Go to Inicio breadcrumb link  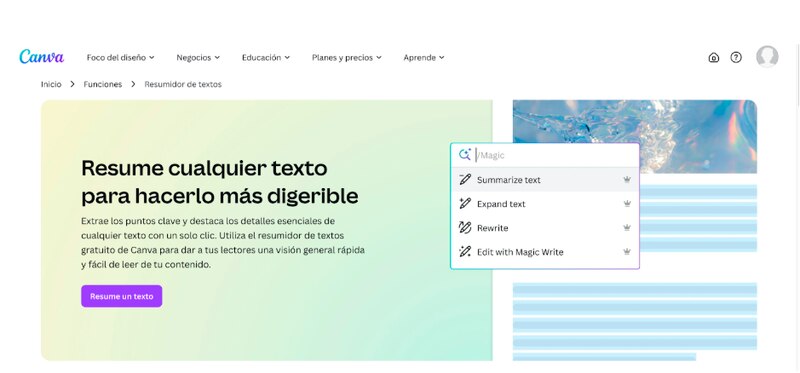[x=51, y=84]
